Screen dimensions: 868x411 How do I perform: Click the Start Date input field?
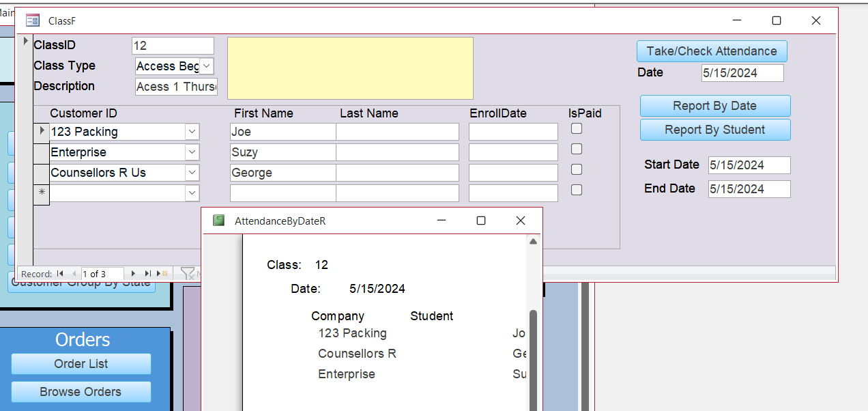point(749,165)
